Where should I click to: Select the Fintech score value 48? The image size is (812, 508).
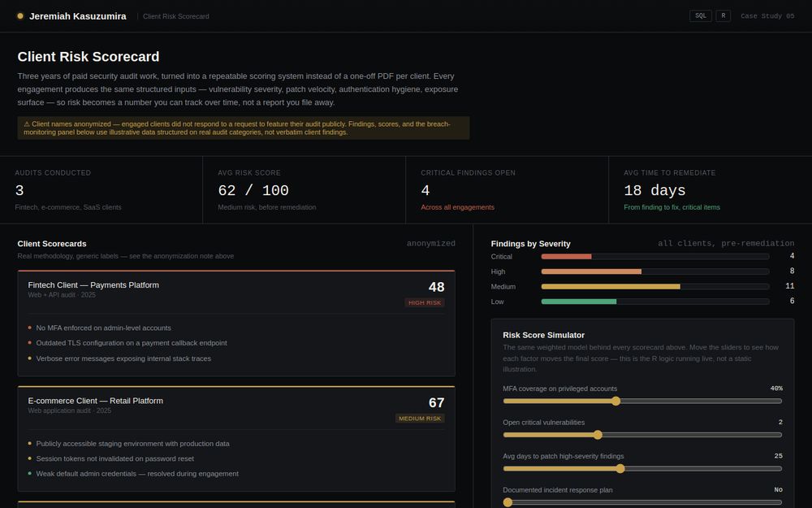coord(437,287)
